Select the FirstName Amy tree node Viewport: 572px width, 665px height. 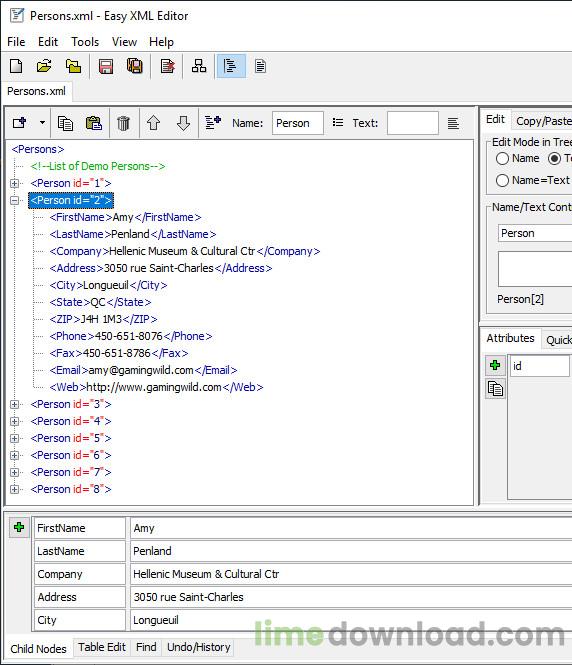(x=126, y=217)
